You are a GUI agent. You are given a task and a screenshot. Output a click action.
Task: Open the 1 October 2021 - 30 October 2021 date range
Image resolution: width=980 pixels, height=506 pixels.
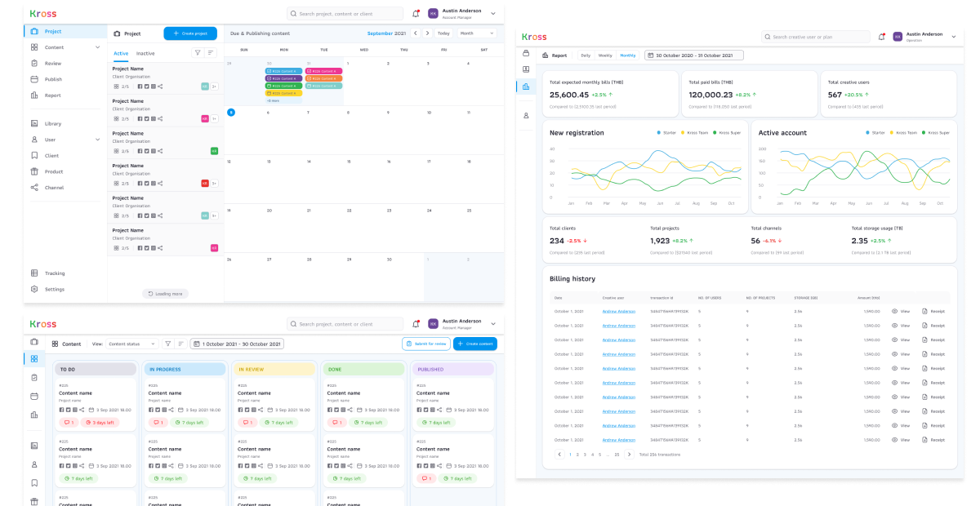click(x=237, y=344)
